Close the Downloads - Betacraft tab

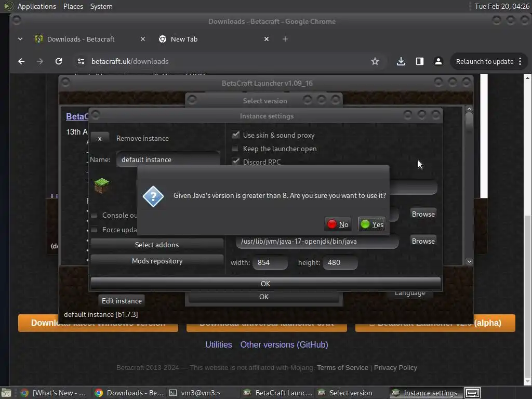point(143,39)
